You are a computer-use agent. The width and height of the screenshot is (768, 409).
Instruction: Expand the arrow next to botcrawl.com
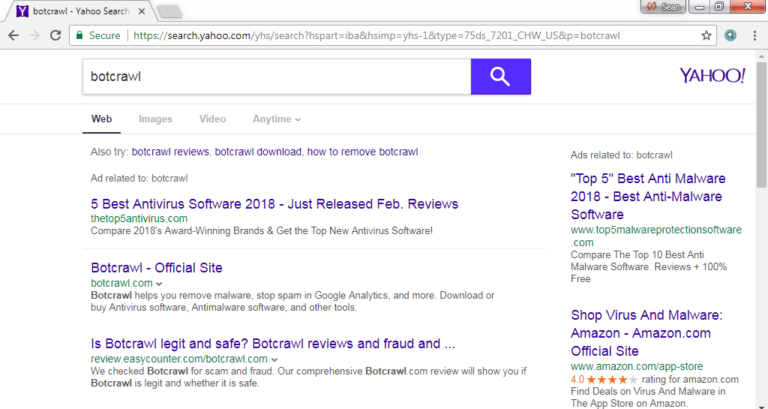click(x=159, y=284)
